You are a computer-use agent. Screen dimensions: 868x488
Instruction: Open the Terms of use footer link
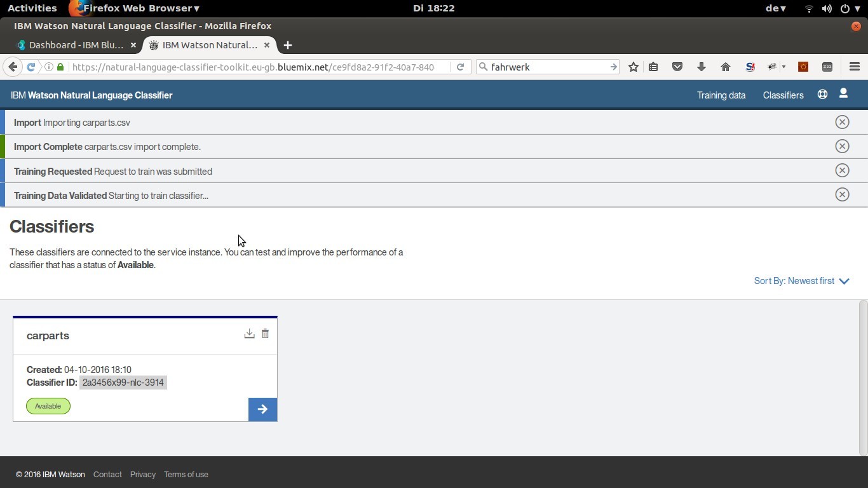tap(186, 475)
